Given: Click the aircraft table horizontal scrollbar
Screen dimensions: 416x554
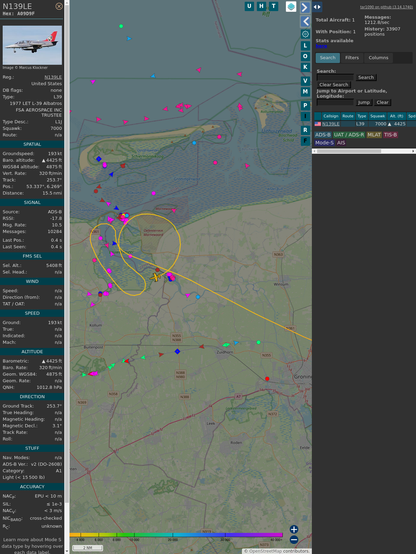Looking at the screenshot, I should pos(364,151).
